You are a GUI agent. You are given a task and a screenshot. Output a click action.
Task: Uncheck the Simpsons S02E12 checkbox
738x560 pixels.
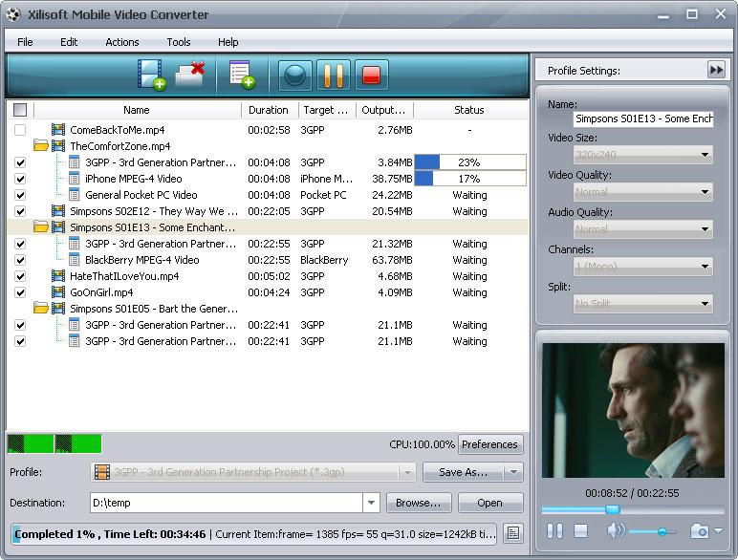coord(20,211)
